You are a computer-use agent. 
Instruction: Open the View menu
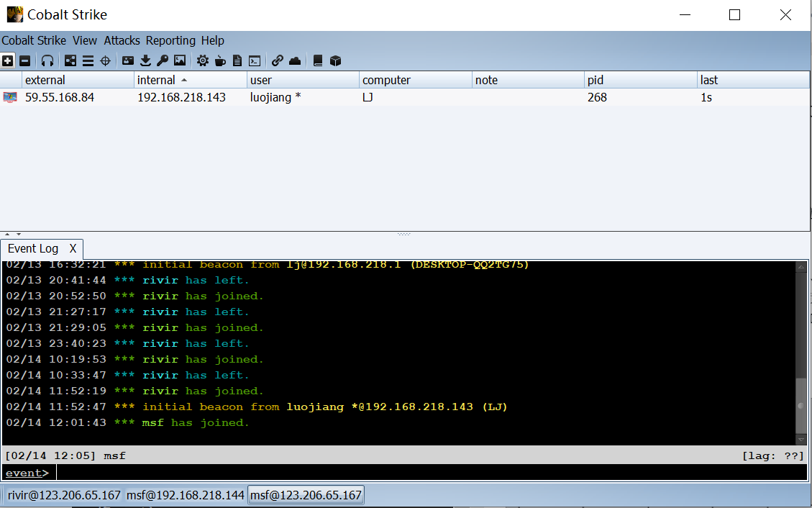click(85, 40)
